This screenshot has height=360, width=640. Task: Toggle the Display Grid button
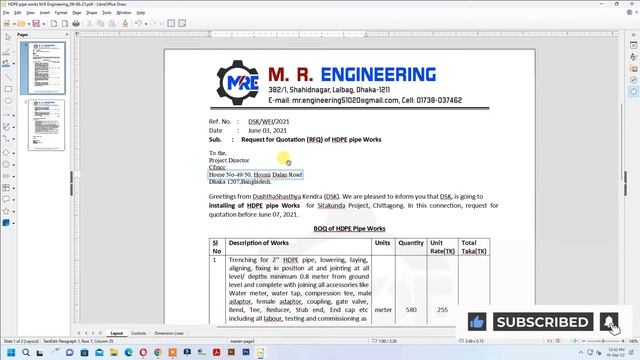pyautogui.click(x=171, y=24)
